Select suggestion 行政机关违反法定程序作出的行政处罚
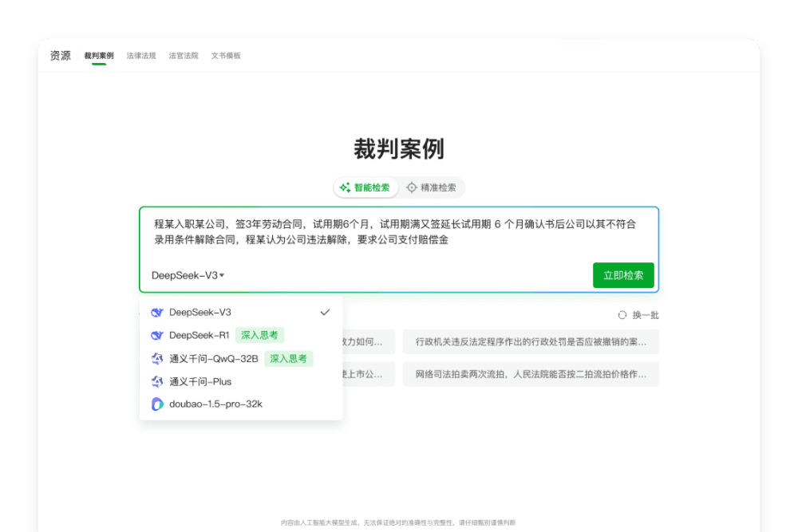The height and width of the screenshot is (532, 798). tap(531, 342)
